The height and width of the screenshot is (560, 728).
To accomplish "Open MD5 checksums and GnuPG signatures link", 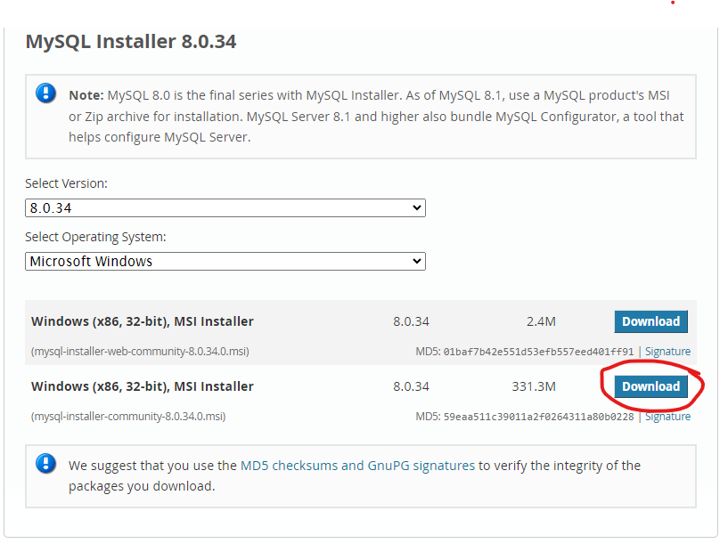I will (357, 466).
